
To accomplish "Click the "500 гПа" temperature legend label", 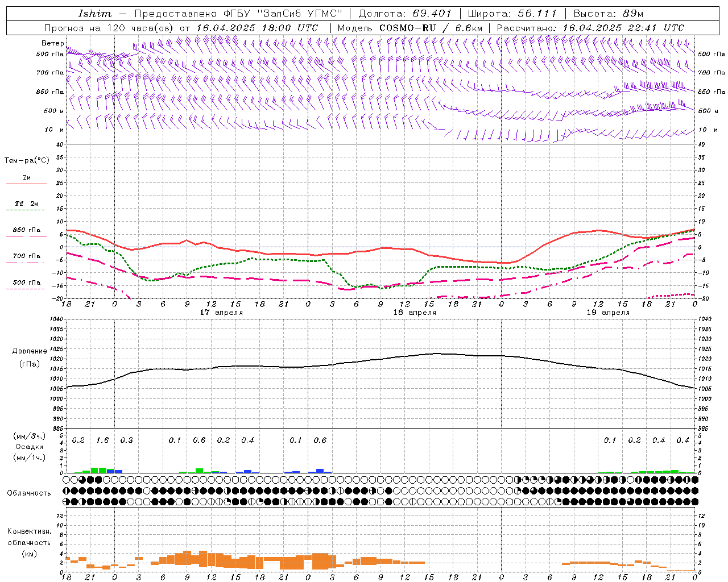I will tap(27, 282).
